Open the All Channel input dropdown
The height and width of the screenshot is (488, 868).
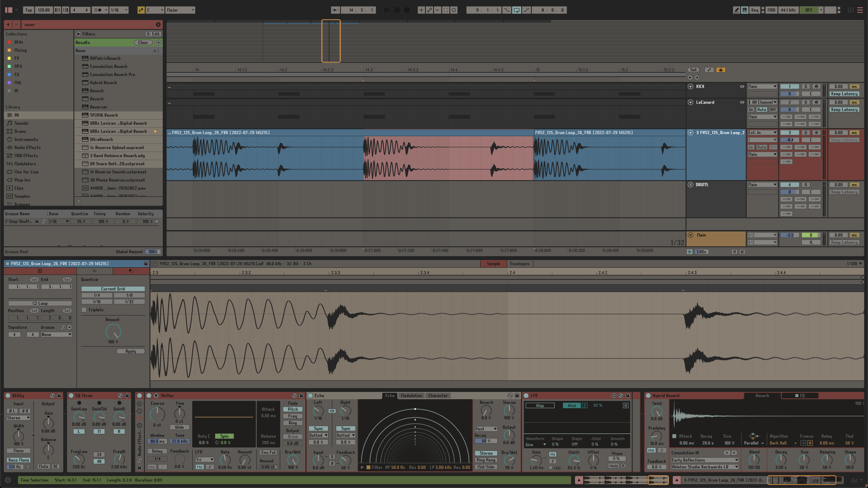click(762, 102)
